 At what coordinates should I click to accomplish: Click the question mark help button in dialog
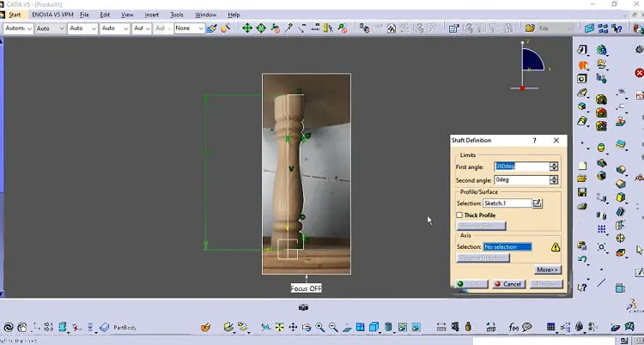(x=534, y=141)
